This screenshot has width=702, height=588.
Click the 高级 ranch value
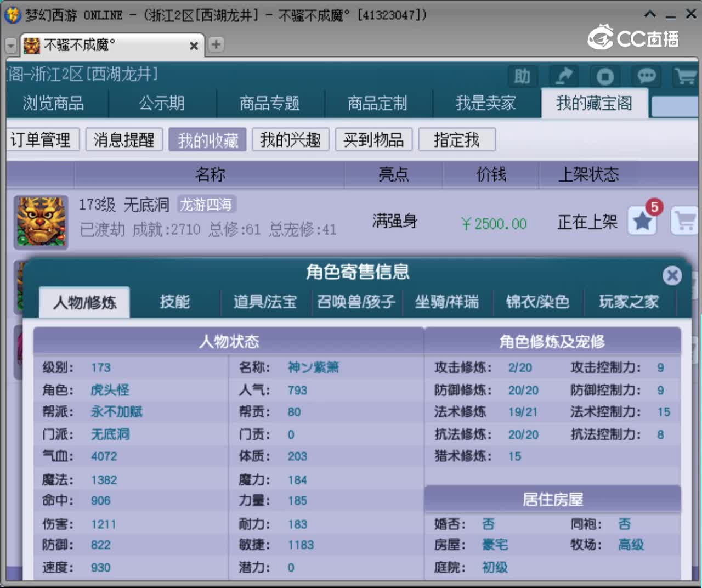[631, 545]
